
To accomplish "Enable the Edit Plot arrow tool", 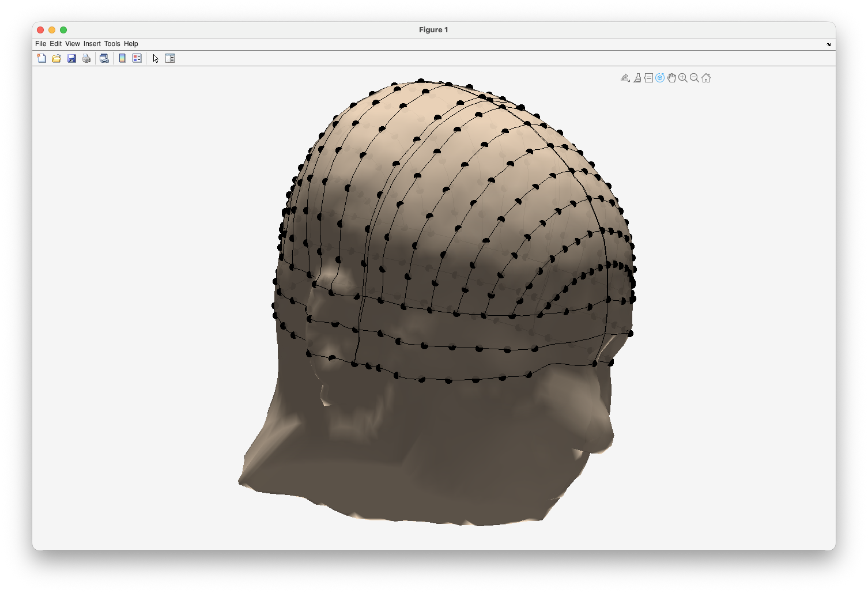I will (156, 58).
